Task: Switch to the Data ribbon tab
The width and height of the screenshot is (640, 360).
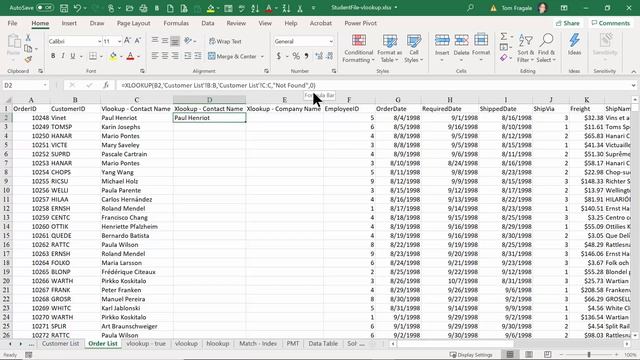Action: click(x=208, y=23)
